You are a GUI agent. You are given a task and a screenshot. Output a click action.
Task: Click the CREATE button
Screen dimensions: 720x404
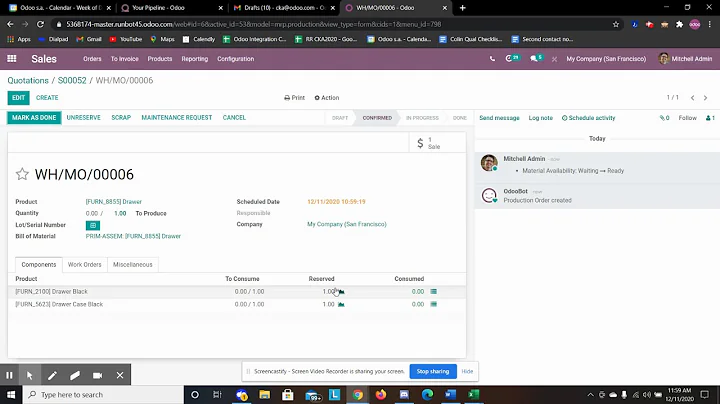click(x=47, y=98)
